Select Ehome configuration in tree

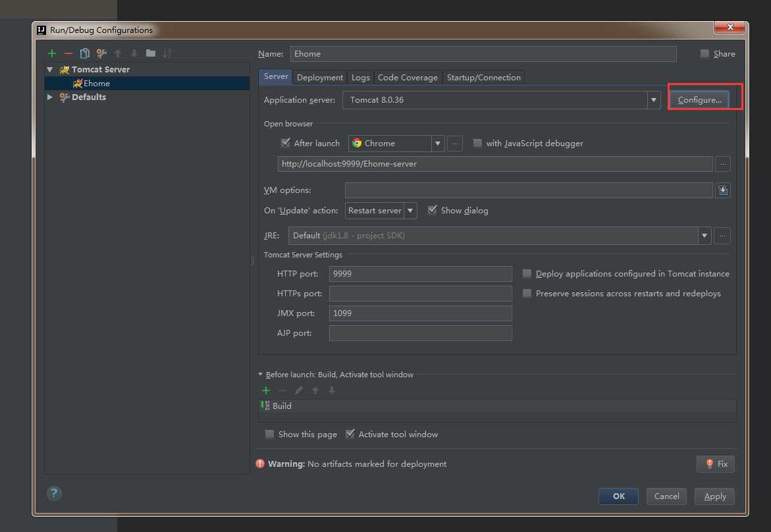(x=147, y=84)
